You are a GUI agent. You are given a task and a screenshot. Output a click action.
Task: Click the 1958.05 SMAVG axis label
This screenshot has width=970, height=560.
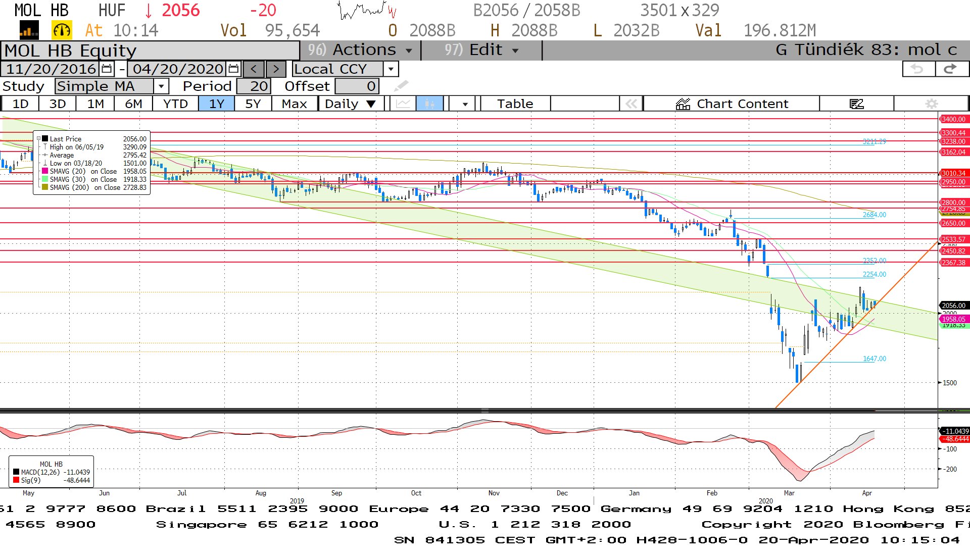tap(953, 319)
